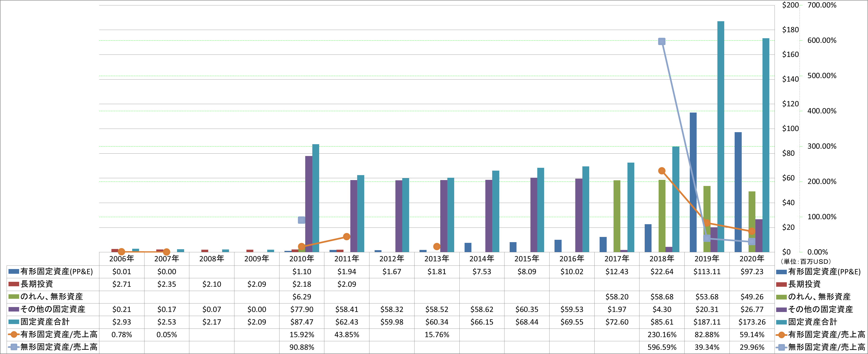Select the 2020年 axis label
This screenshot has height=354, width=868.
[752, 259]
